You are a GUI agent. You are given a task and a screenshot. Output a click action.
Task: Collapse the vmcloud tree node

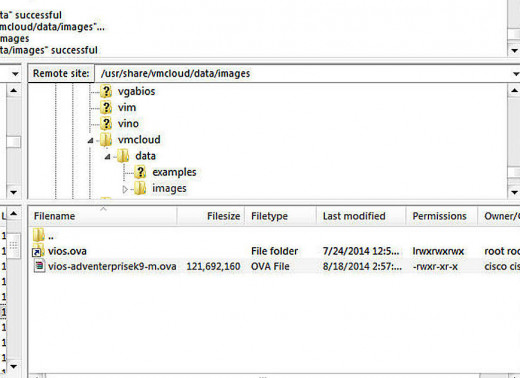[91, 141]
